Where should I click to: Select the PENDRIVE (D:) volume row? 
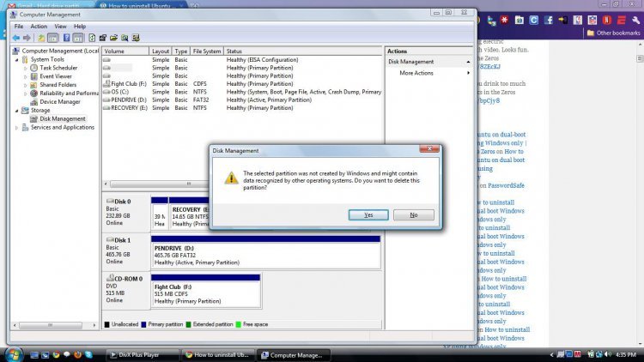point(242,100)
